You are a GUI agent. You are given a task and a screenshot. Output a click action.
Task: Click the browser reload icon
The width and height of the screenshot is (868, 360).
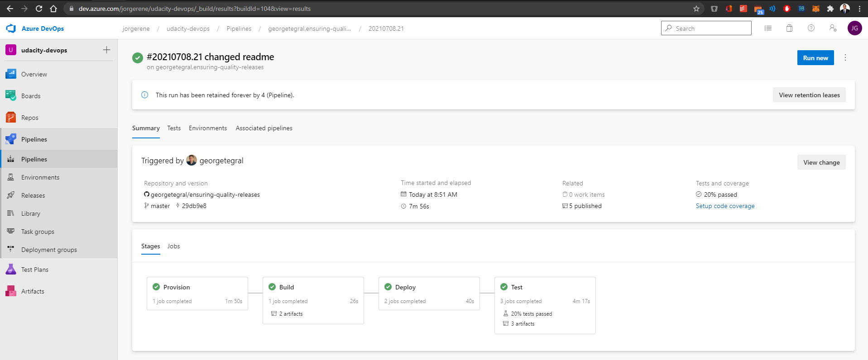click(x=39, y=9)
